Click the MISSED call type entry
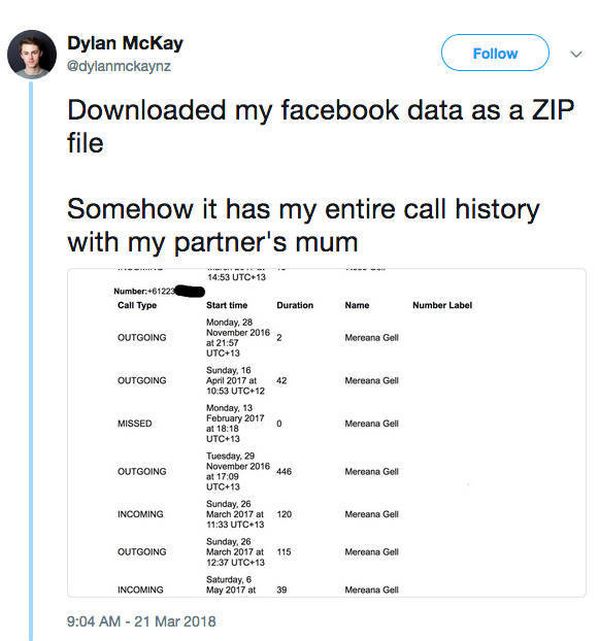The width and height of the screenshot is (600, 641). tap(134, 424)
